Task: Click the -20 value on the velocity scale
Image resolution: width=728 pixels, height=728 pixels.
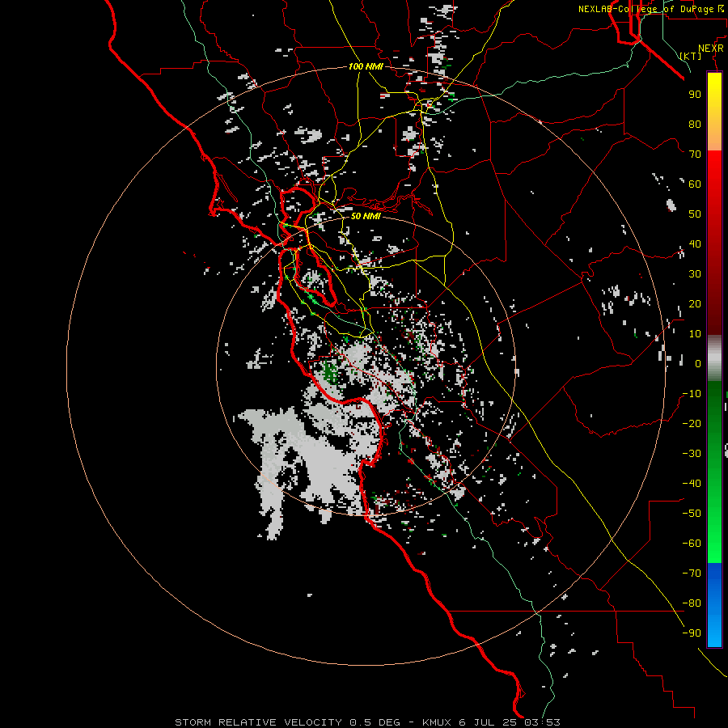Action: point(692,423)
